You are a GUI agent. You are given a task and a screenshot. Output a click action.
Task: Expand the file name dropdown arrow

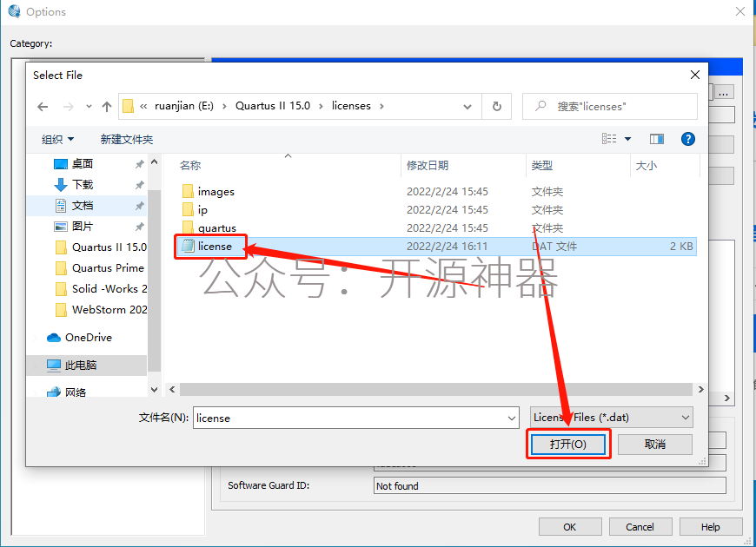(512, 418)
